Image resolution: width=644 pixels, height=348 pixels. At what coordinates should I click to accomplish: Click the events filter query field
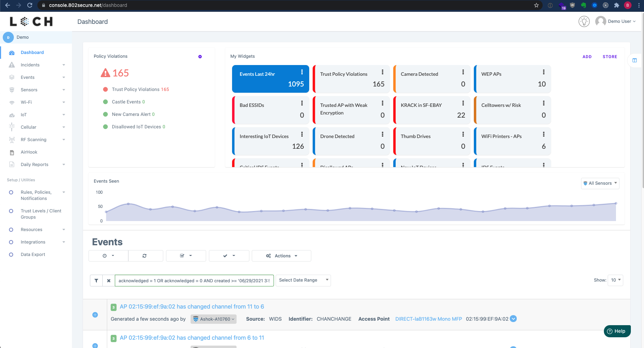(x=194, y=281)
